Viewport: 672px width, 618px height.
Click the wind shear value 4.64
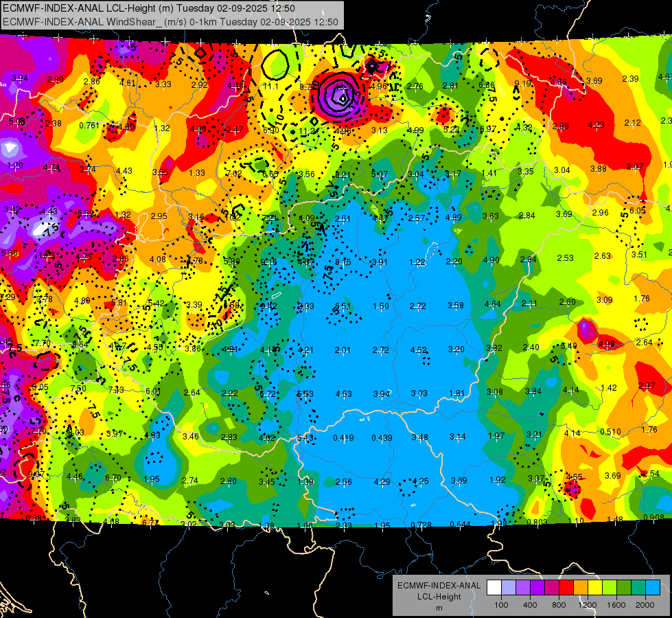(492, 304)
